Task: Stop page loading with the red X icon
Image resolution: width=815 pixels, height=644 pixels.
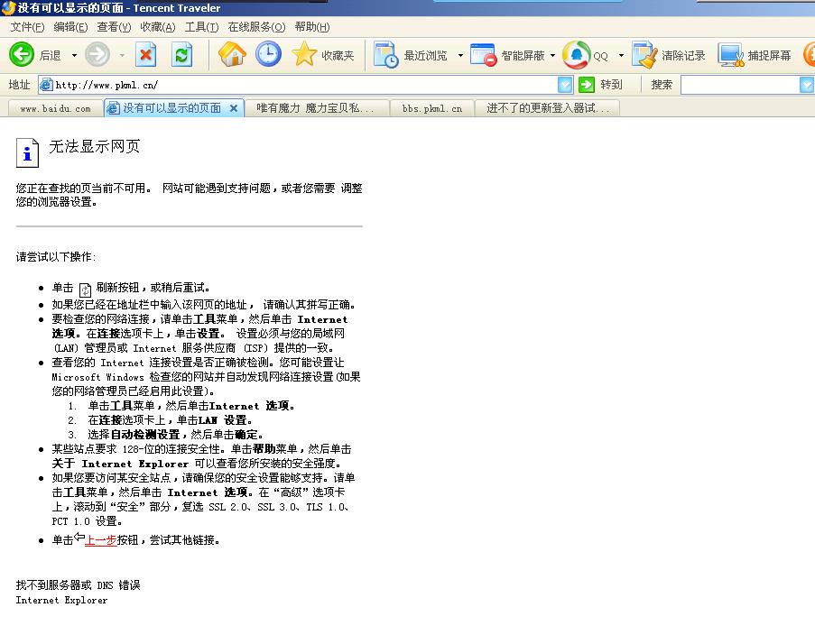Action: (x=148, y=55)
